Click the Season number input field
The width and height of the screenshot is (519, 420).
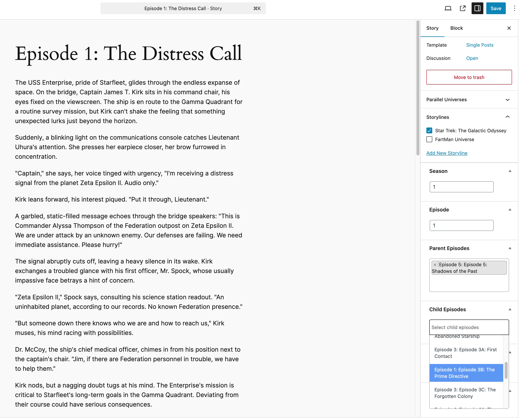click(x=462, y=186)
